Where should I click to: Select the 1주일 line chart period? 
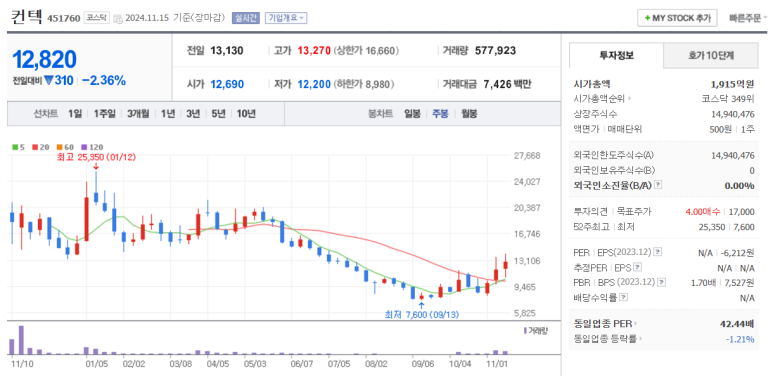104,114
